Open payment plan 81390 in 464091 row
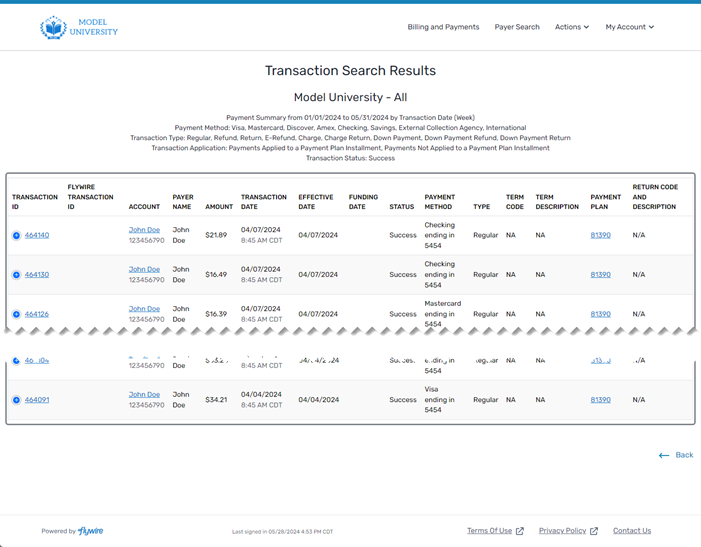Image resolution: width=701 pixels, height=547 pixels. tap(600, 400)
